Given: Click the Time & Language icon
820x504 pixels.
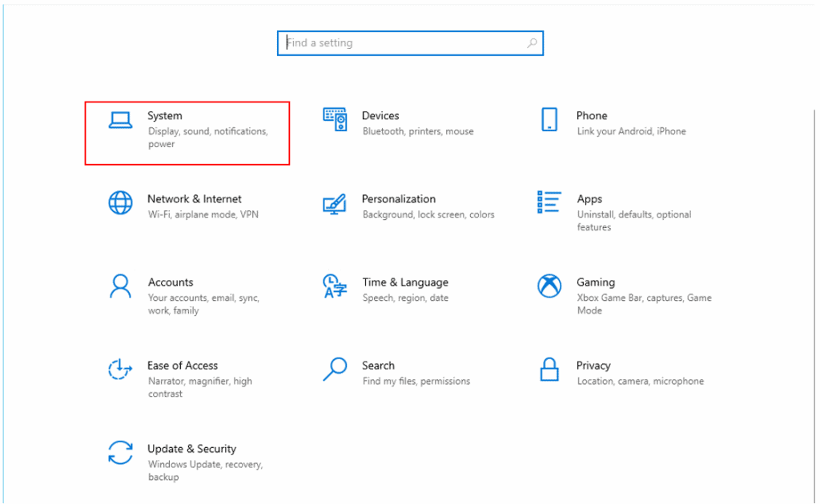Looking at the screenshot, I should [335, 286].
